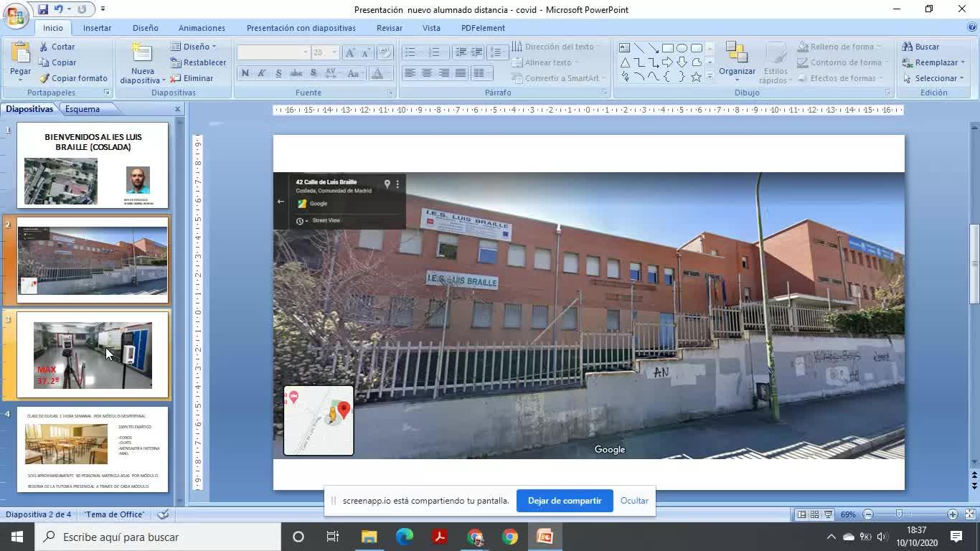Click the Ocultar link in sharing bar
The height and width of the screenshot is (551, 980).
[x=634, y=501]
